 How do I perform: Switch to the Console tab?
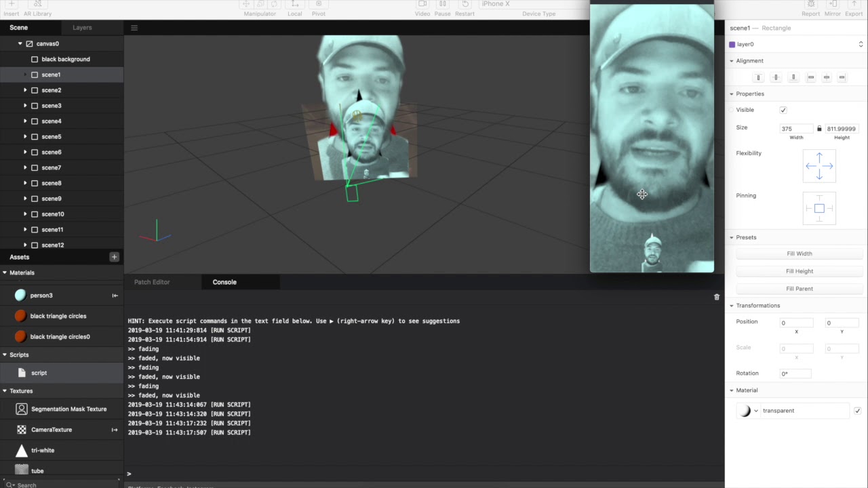(224, 282)
